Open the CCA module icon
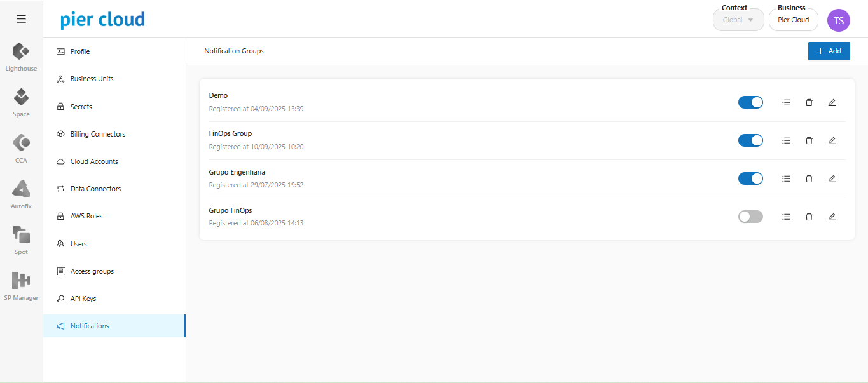Viewport: 868px width, 383px height. (21, 143)
